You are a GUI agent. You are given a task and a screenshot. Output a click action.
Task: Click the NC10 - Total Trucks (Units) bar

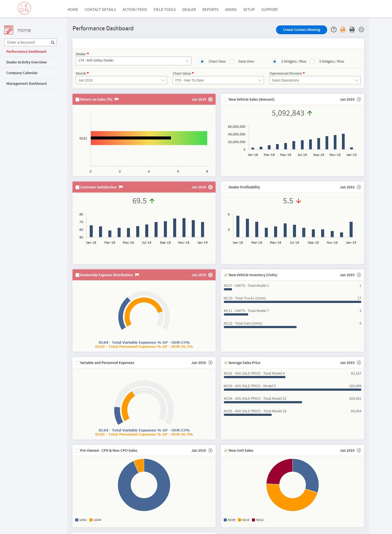tap(292, 302)
